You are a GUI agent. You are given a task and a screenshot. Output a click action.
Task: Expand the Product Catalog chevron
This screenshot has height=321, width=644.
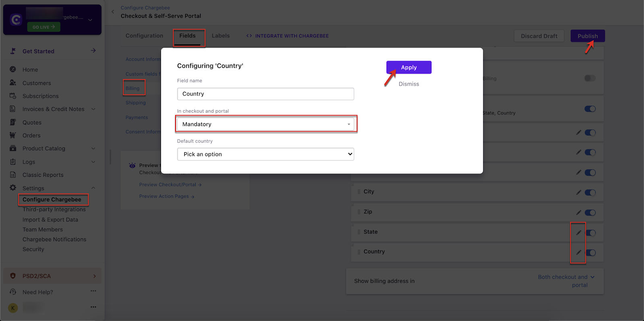93,148
